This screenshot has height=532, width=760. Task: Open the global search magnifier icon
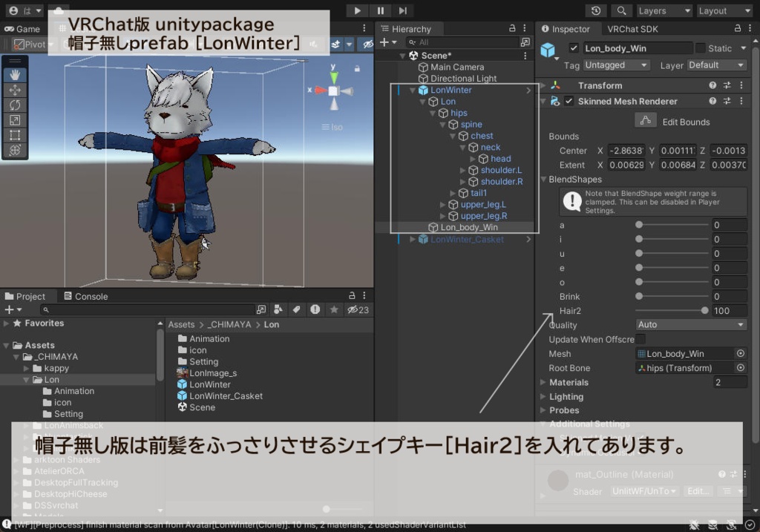[621, 10]
